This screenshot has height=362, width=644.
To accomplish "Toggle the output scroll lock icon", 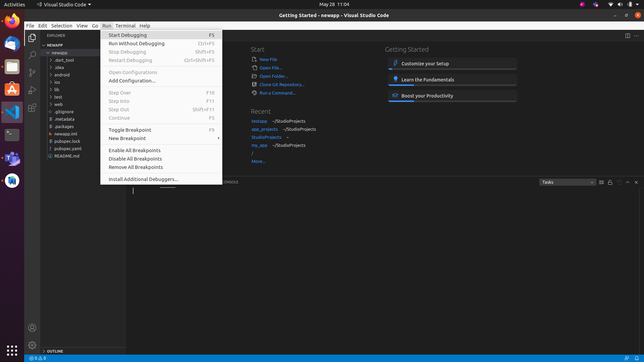I will pyautogui.click(x=610, y=182).
